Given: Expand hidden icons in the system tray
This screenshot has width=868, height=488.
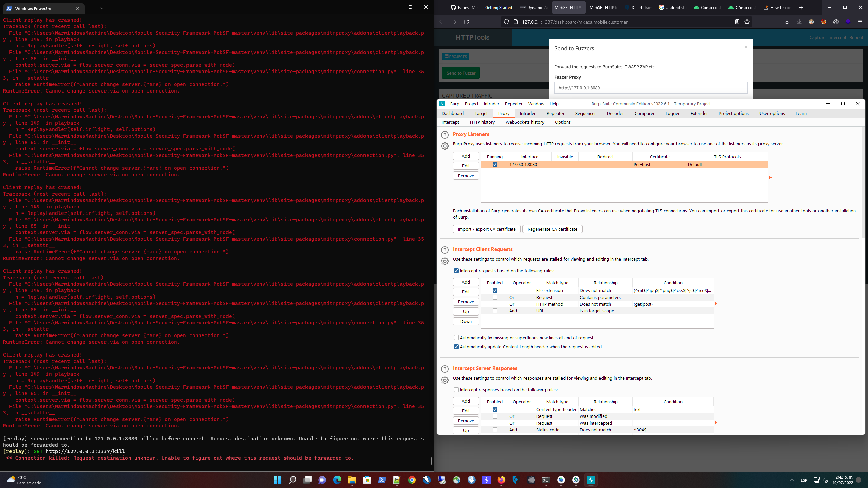Looking at the screenshot, I should [x=792, y=480].
